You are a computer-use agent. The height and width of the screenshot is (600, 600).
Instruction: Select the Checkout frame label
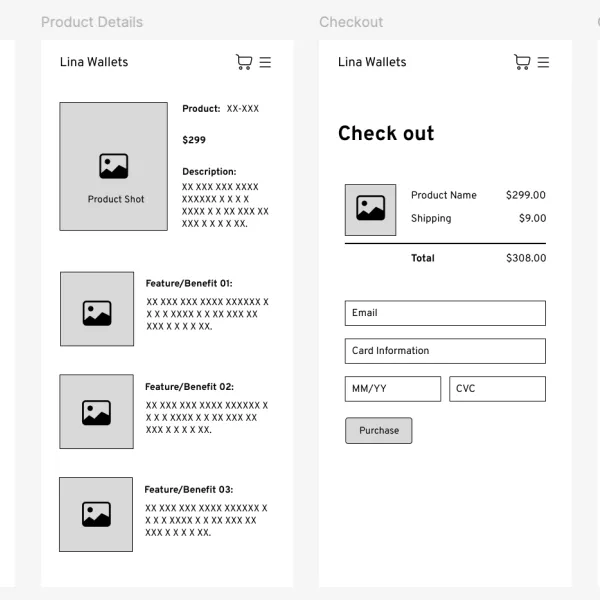pyautogui.click(x=351, y=22)
